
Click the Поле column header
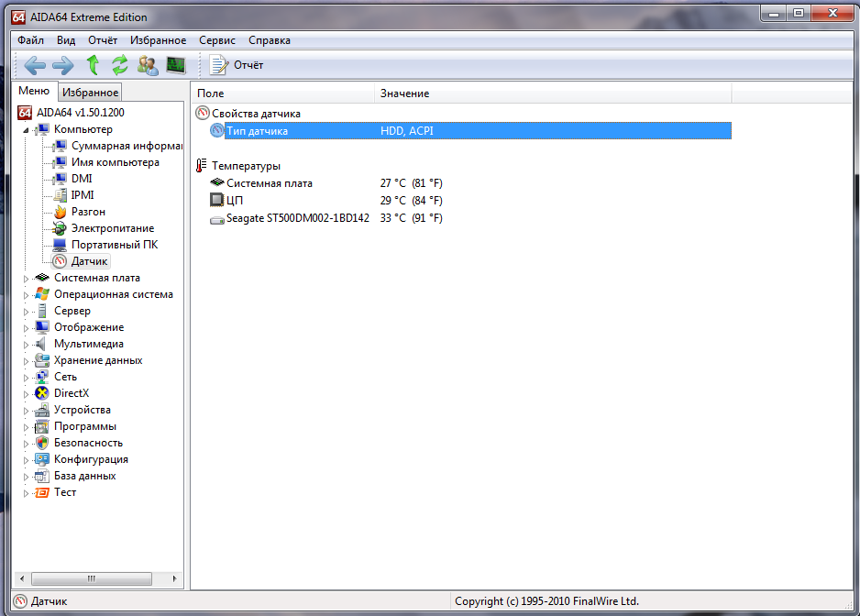(x=210, y=93)
